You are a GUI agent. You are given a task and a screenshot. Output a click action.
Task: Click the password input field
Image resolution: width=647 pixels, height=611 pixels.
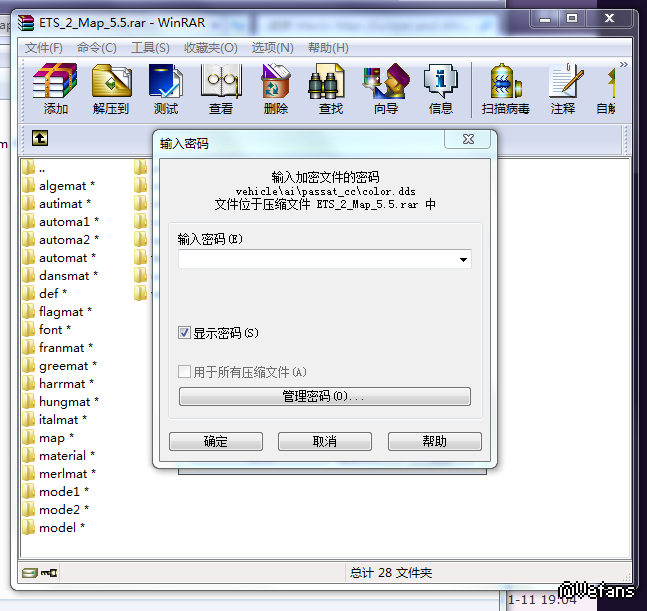(x=325, y=259)
